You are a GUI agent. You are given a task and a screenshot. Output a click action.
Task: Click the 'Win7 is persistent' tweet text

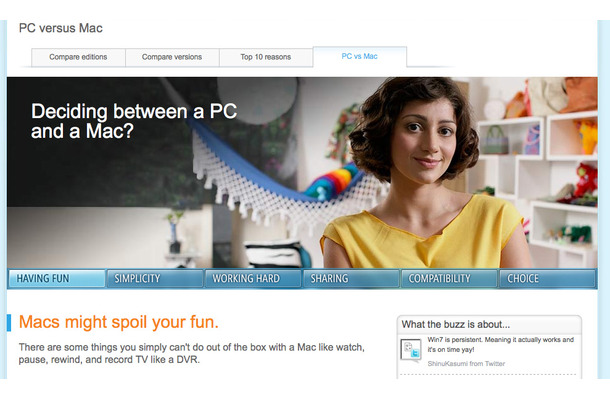click(501, 344)
